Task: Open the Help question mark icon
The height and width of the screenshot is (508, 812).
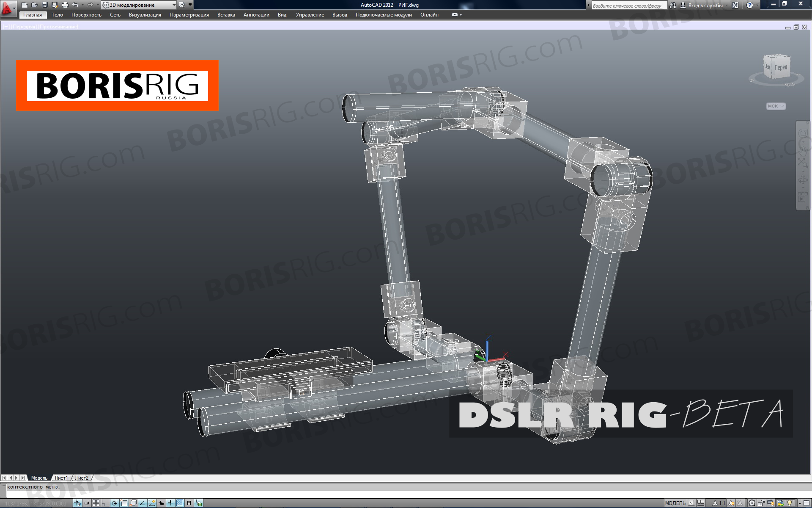Action: 750,6
